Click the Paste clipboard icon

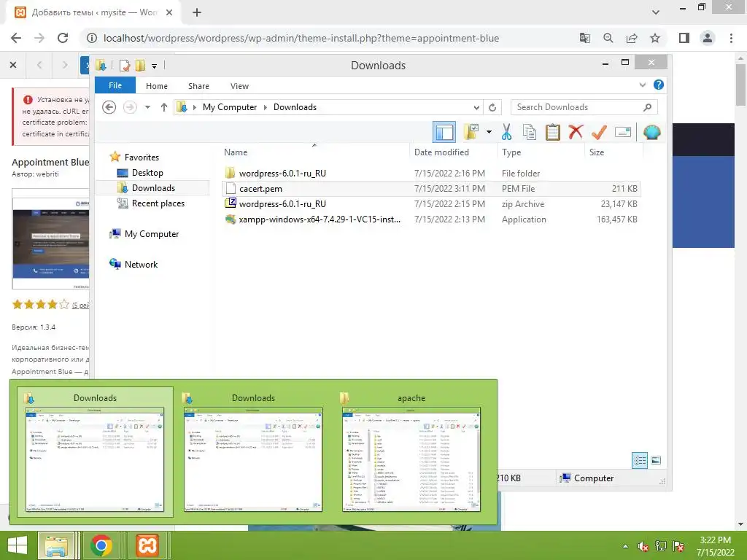click(x=552, y=133)
